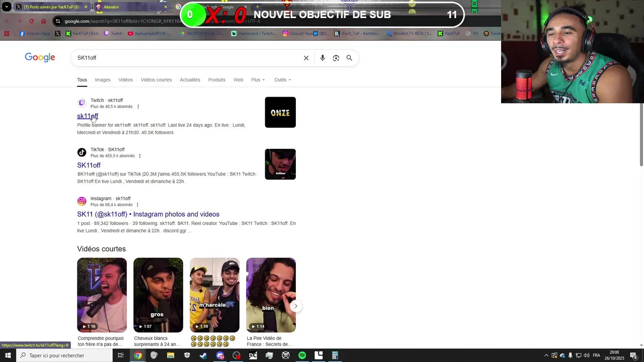Expand the 'Plus' filters dropdown

[x=258, y=80]
